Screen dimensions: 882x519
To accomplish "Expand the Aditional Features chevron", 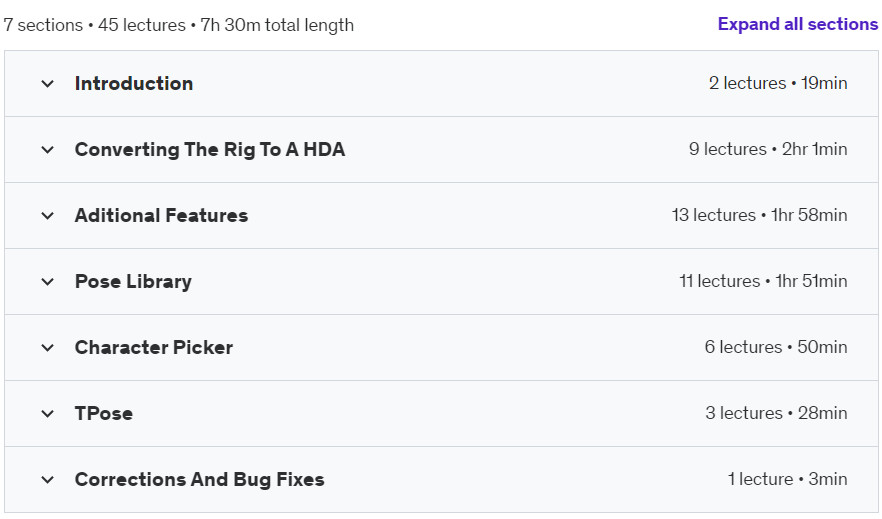I will point(48,216).
